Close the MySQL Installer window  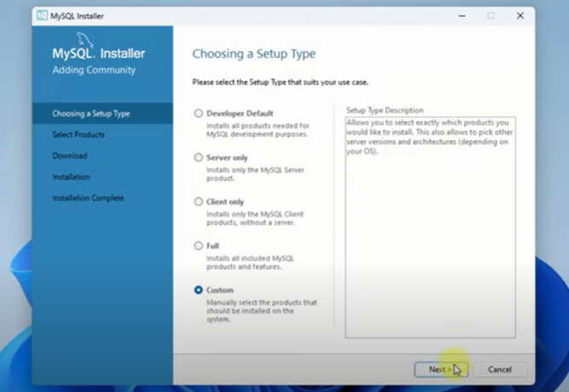[x=520, y=16]
